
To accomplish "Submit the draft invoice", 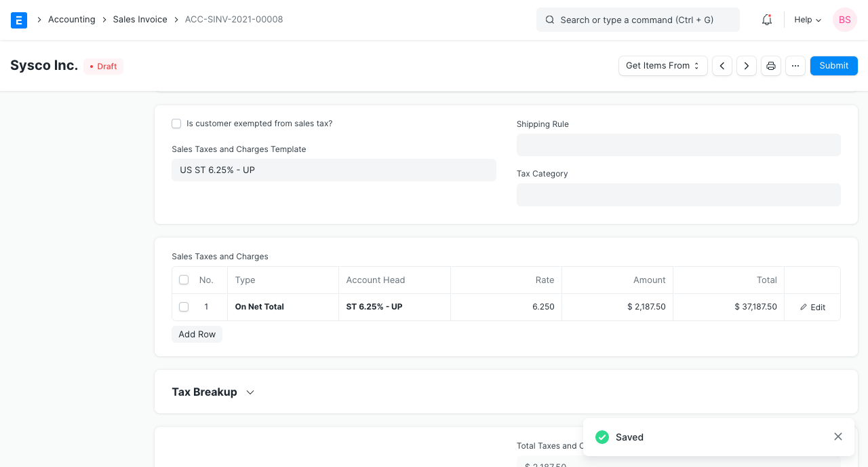I will click(833, 66).
